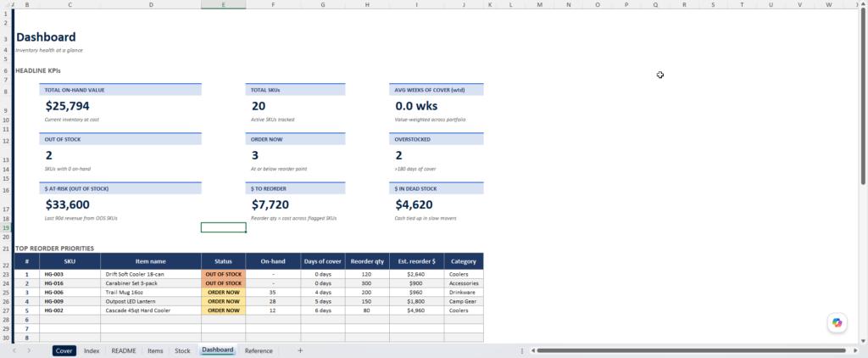Click the TOTAL ON-HAND VALUE label
Image resolution: width=868 pixels, height=358 pixels.
click(75, 90)
